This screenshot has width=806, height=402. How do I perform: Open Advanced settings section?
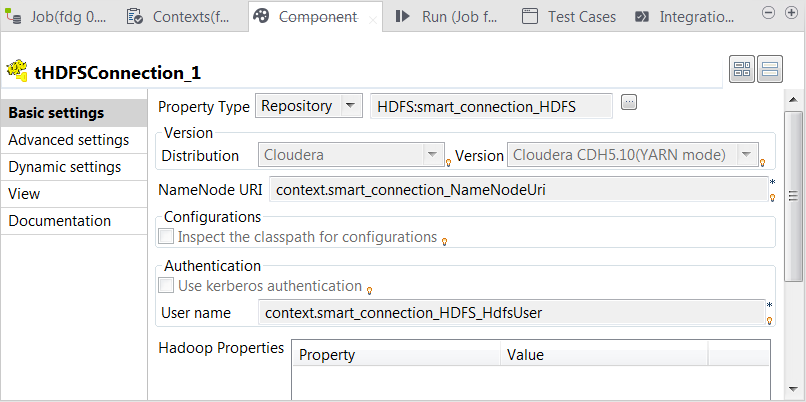pyautogui.click(x=68, y=140)
